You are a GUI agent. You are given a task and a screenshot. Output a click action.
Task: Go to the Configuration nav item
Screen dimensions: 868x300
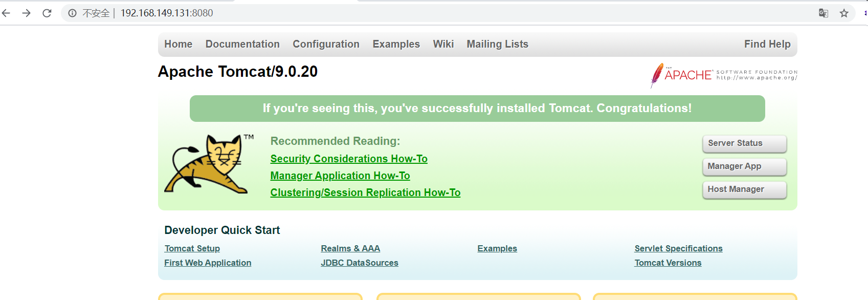(326, 45)
